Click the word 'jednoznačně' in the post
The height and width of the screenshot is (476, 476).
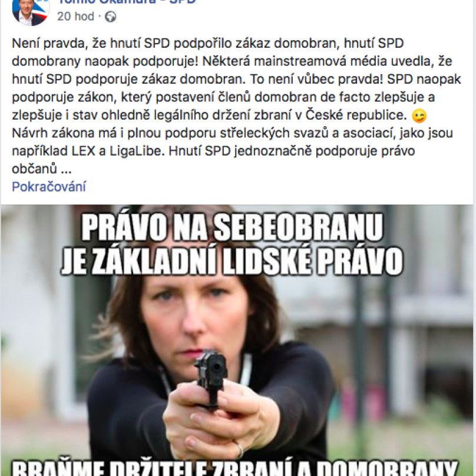point(273,151)
